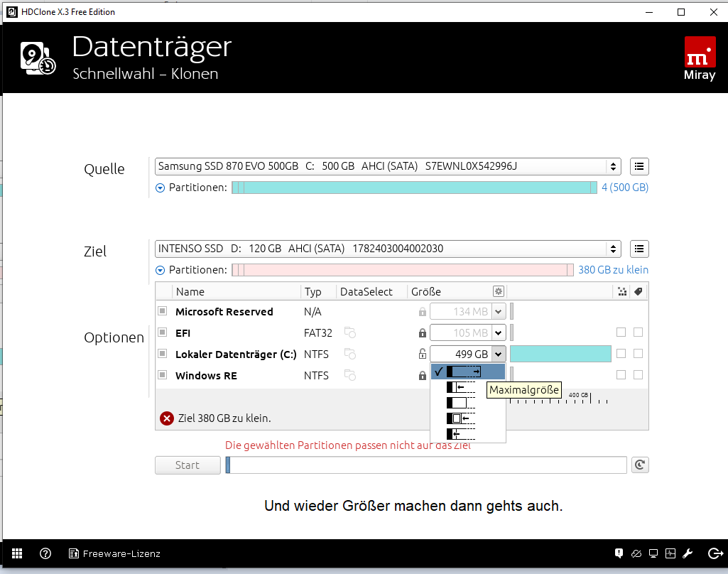Click the monitor display icon in bottom bar

pyautogui.click(x=653, y=553)
